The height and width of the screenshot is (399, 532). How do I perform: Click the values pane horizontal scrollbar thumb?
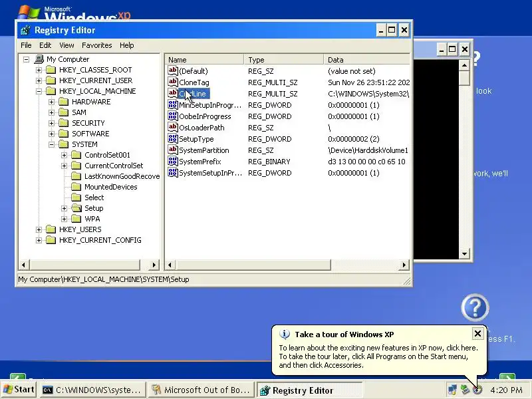(253, 265)
